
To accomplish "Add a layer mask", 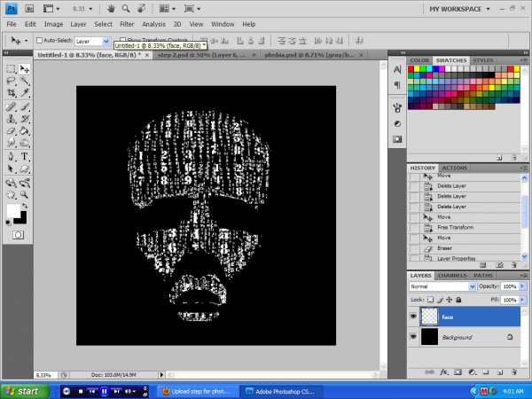I will click(458, 372).
